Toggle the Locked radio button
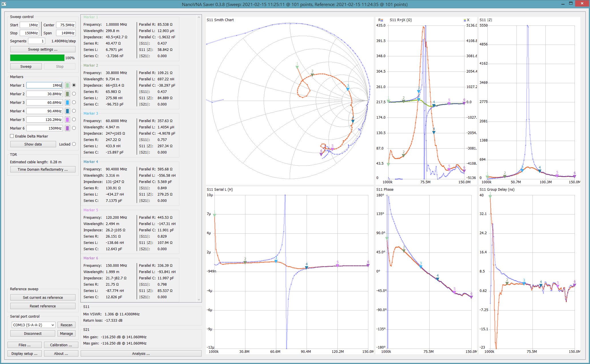This screenshot has height=364, width=590. 74,144
